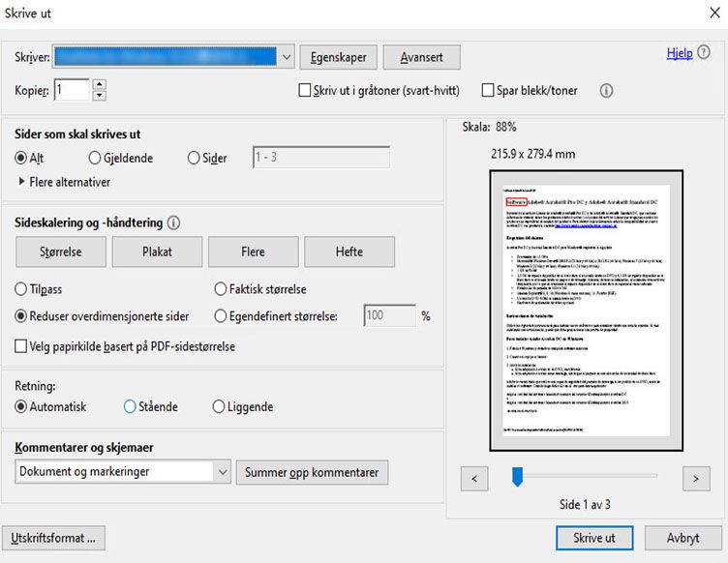The image size is (728, 563).
Task: Set orientation to Stående
Action: point(130,406)
